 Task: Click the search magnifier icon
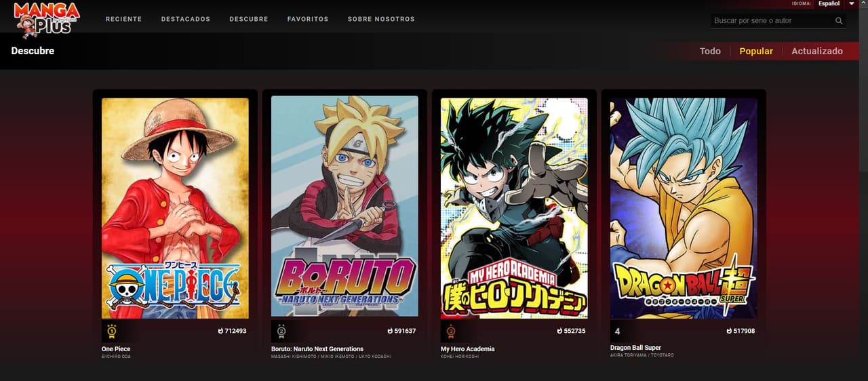[840, 21]
